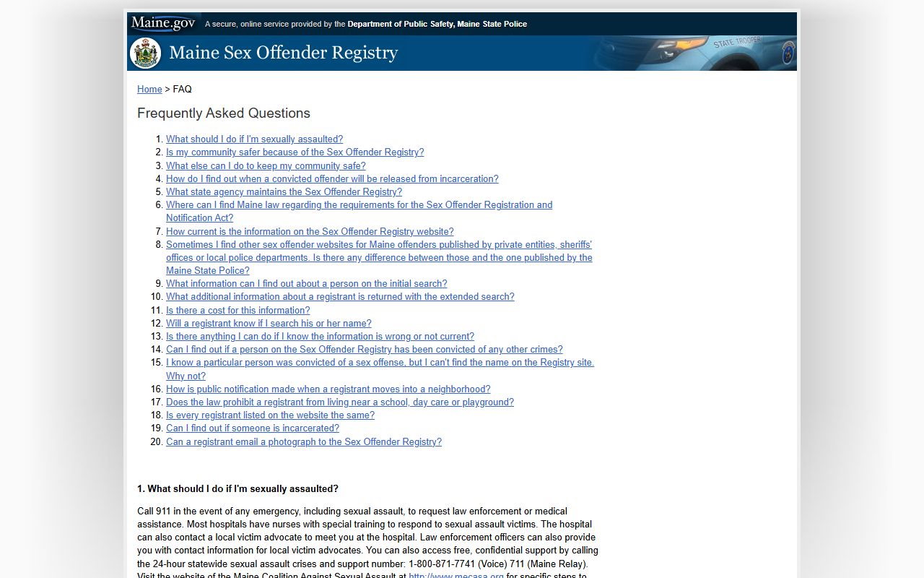The height and width of the screenshot is (578, 924).
Task: Open "Will a registrant know" question
Action: [x=269, y=324]
